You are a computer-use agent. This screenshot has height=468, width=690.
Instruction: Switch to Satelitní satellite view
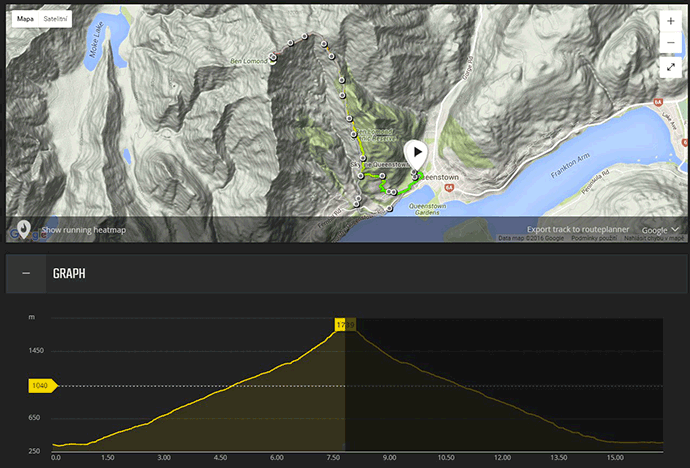tap(56, 19)
